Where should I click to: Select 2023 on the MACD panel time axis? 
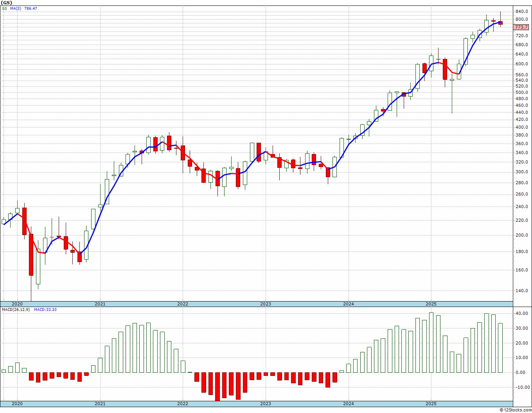[x=265, y=404]
